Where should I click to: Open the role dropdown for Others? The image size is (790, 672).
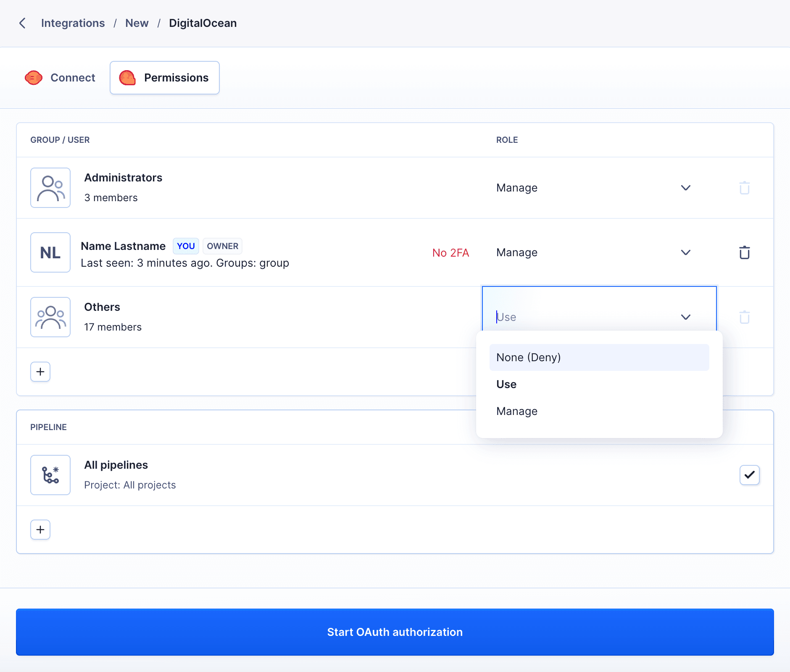click(x=685, y=317)
